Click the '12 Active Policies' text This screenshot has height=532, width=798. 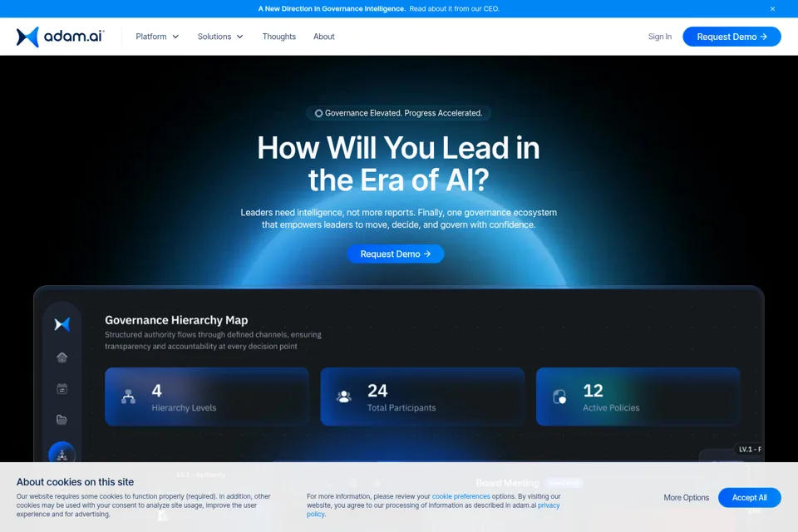(x=611, y=397)
